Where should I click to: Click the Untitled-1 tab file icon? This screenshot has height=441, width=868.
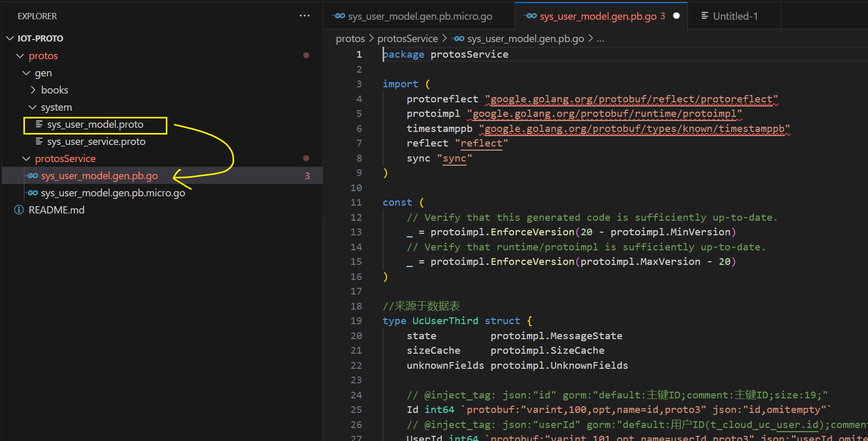pos(705,16)
